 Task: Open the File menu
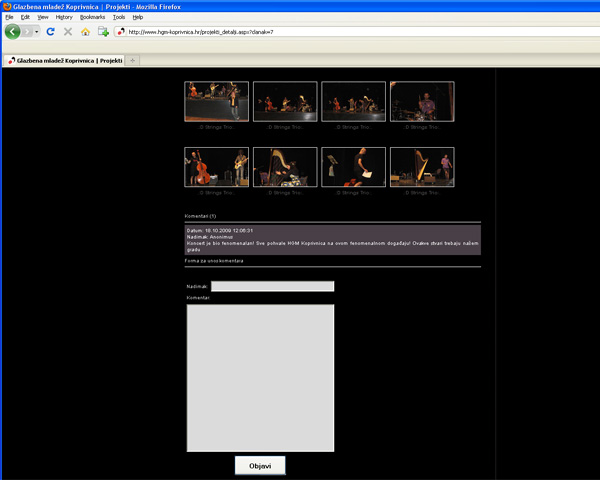[x=9, y=17]
